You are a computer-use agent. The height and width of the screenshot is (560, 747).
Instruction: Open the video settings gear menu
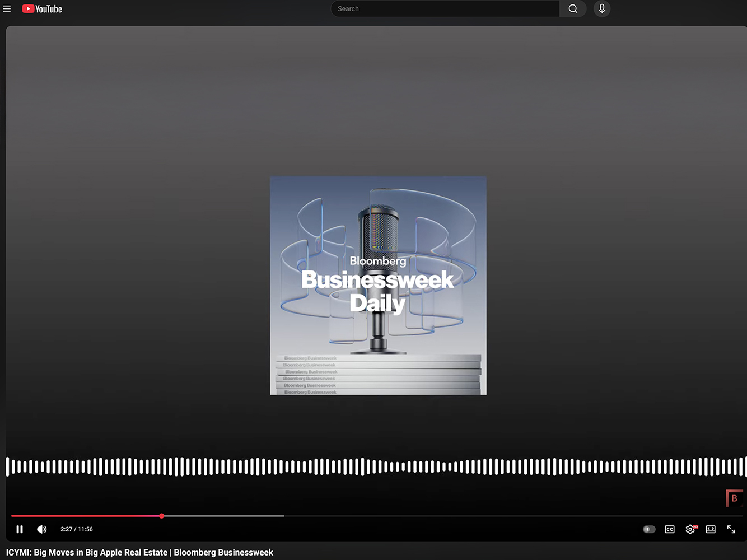point(690,529)
